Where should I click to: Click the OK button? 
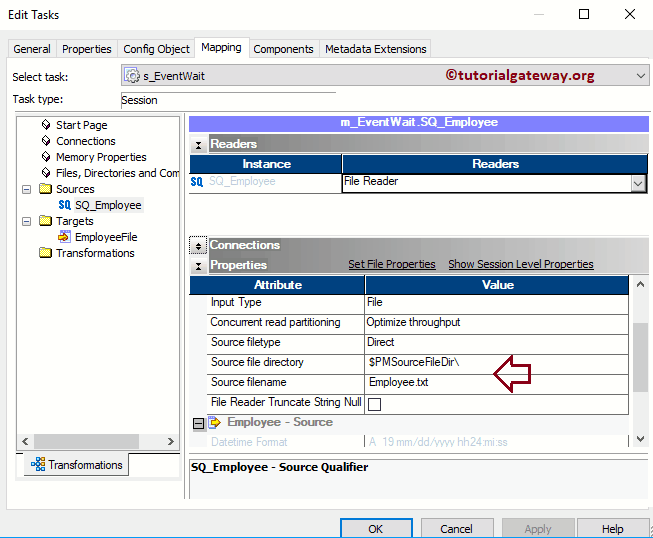[376, 528]
